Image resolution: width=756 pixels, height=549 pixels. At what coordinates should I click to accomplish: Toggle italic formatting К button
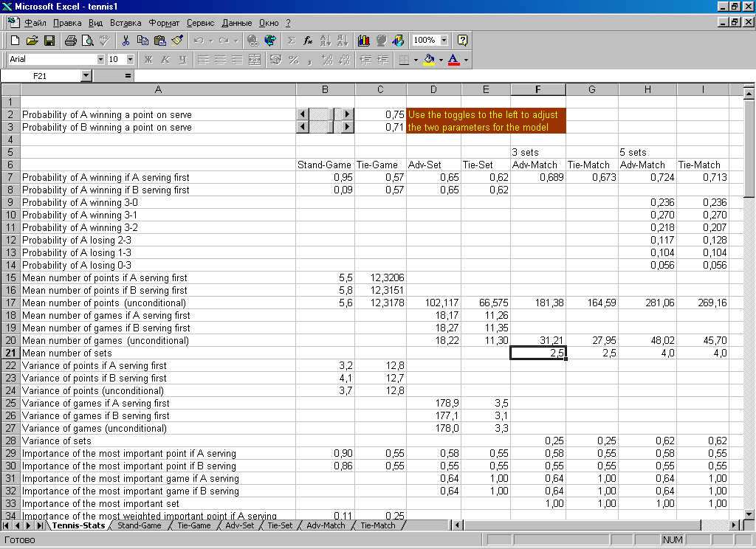tap(165, 60)
